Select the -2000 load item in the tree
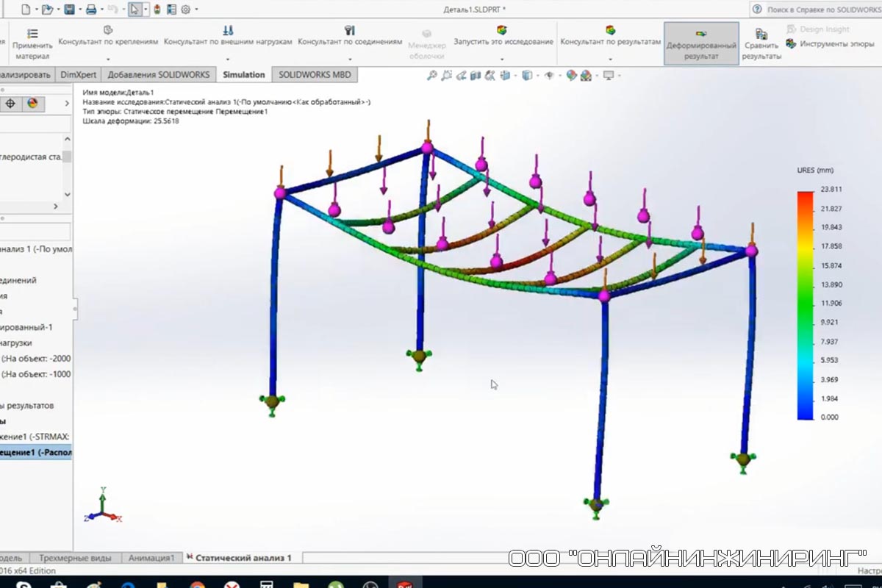The width and height of the screenshot is (882, 588). 37,359
